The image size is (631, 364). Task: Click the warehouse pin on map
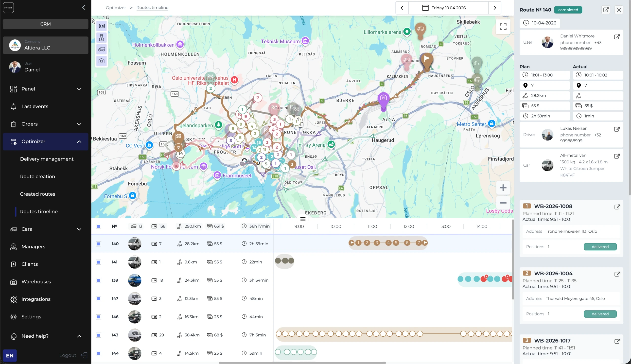click(x=383, y=100)
